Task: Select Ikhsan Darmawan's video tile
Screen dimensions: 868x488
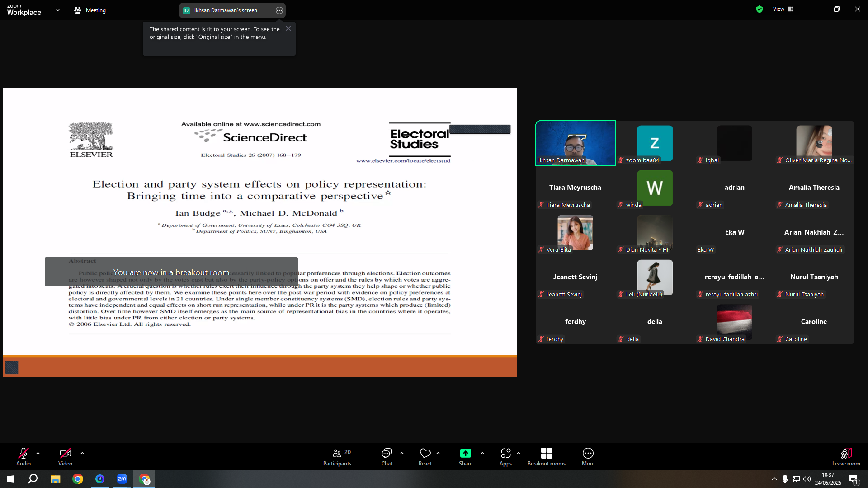Action: (576, 143)
